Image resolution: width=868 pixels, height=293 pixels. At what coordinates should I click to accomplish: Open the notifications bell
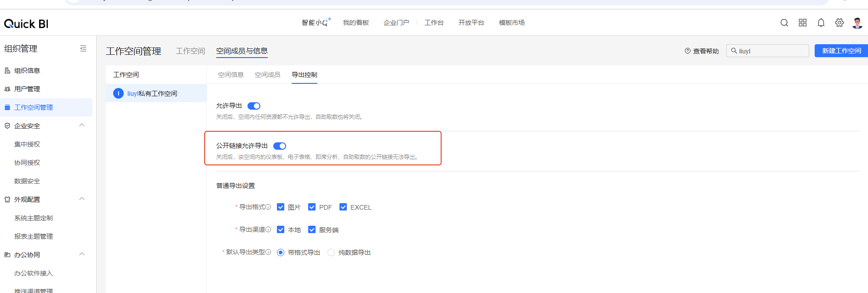821,23
